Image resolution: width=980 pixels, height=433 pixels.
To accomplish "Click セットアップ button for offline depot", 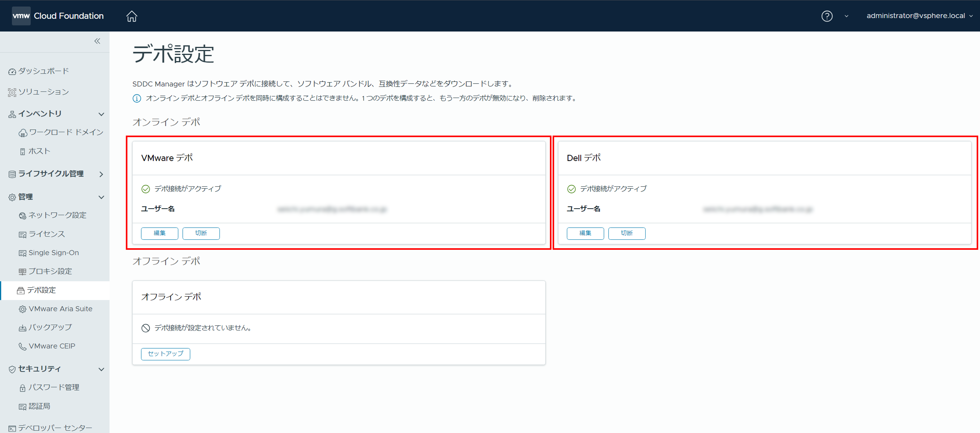I will [x=165, y=354].
